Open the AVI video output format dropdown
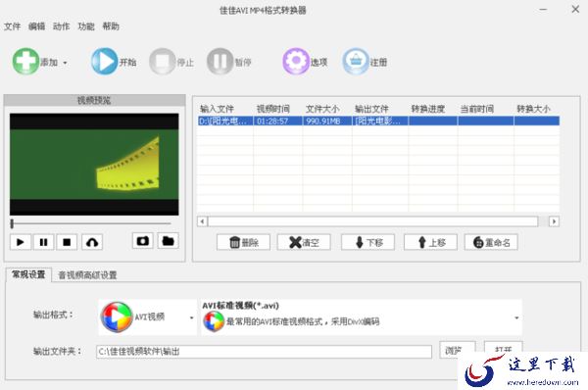Image resolution: width=588 pixels, height=390 pixels. click(x=147, y=317)
